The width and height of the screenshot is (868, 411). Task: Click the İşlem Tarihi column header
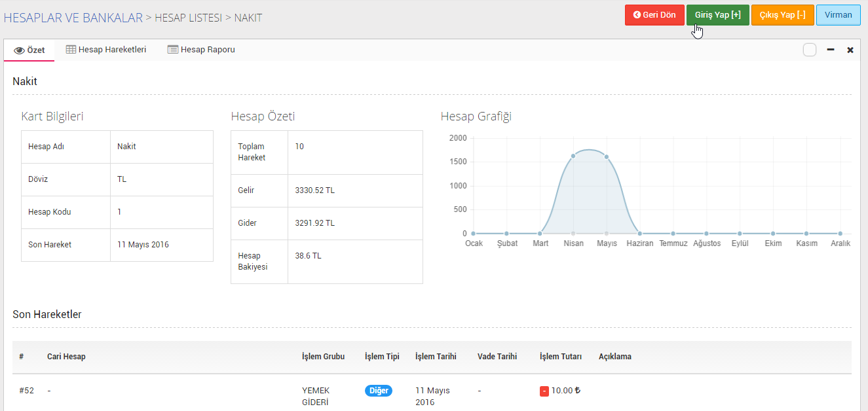click(x=436, y=357)
